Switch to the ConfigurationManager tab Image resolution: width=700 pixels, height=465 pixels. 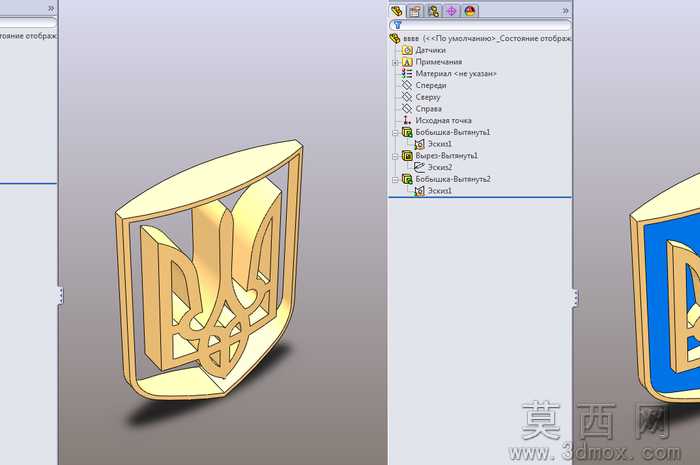433,11
